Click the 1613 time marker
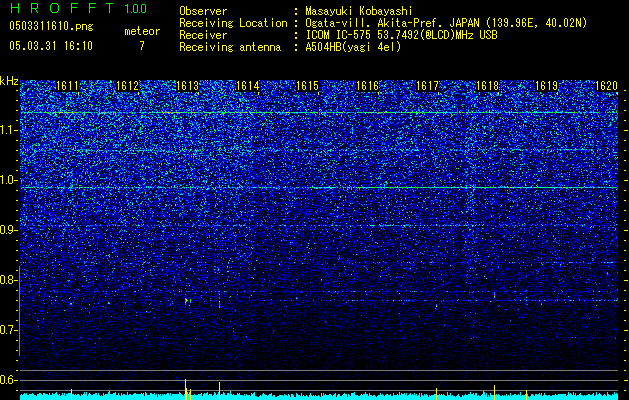 click(x=187, y=86)
